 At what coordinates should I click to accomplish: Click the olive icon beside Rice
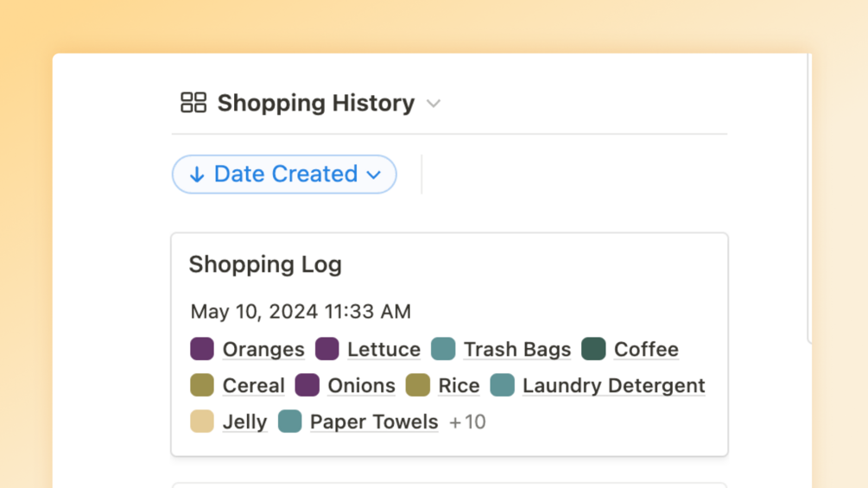[x=418, y=385]
